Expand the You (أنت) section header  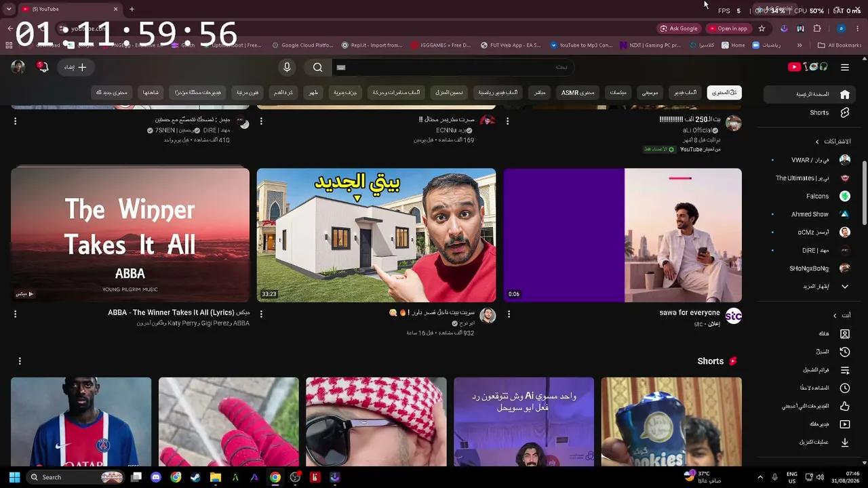pos(842,315)
